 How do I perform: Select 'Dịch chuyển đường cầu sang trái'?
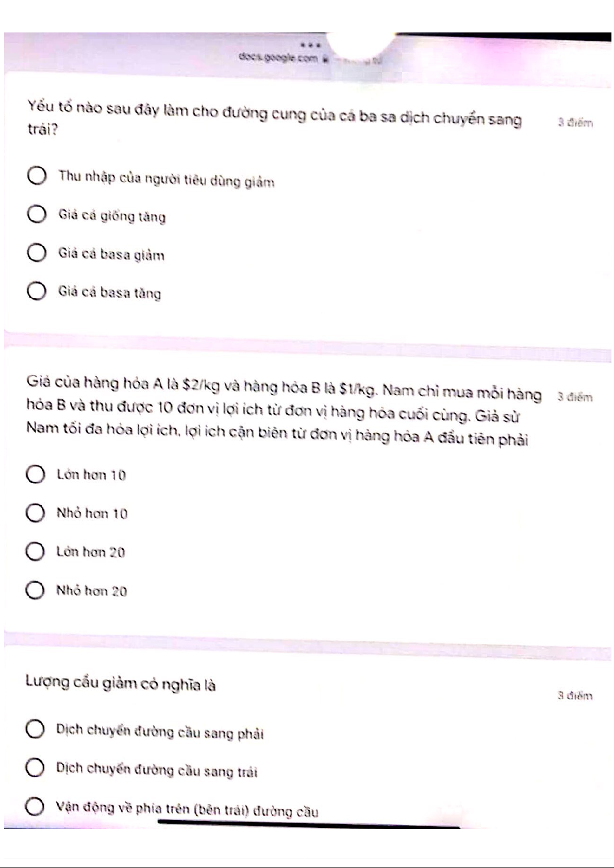tap(35, 768)
